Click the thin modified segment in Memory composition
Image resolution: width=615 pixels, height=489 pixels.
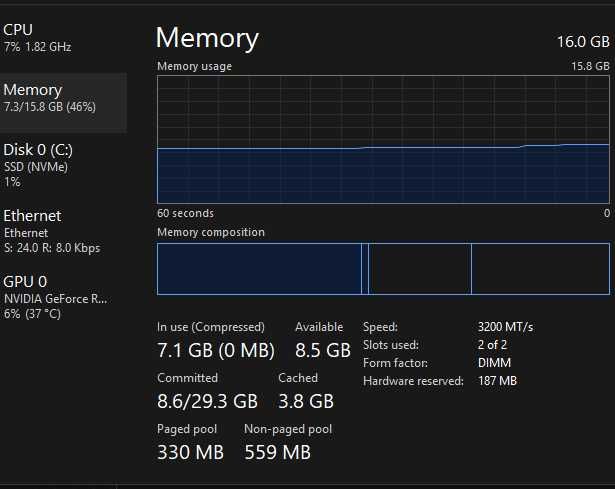[365, 269]
